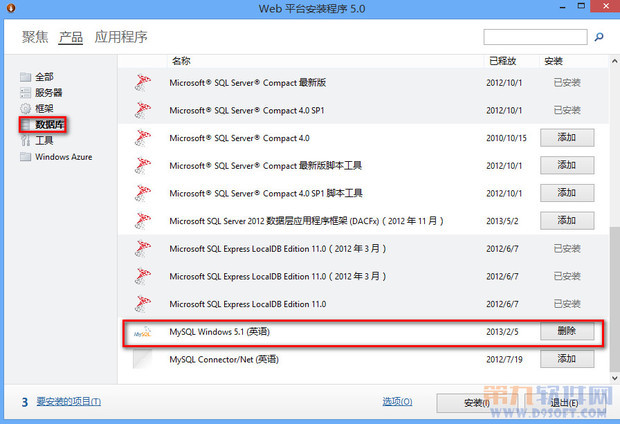
Task: Click the 工具 tools icon
Action: coord(25,140)
